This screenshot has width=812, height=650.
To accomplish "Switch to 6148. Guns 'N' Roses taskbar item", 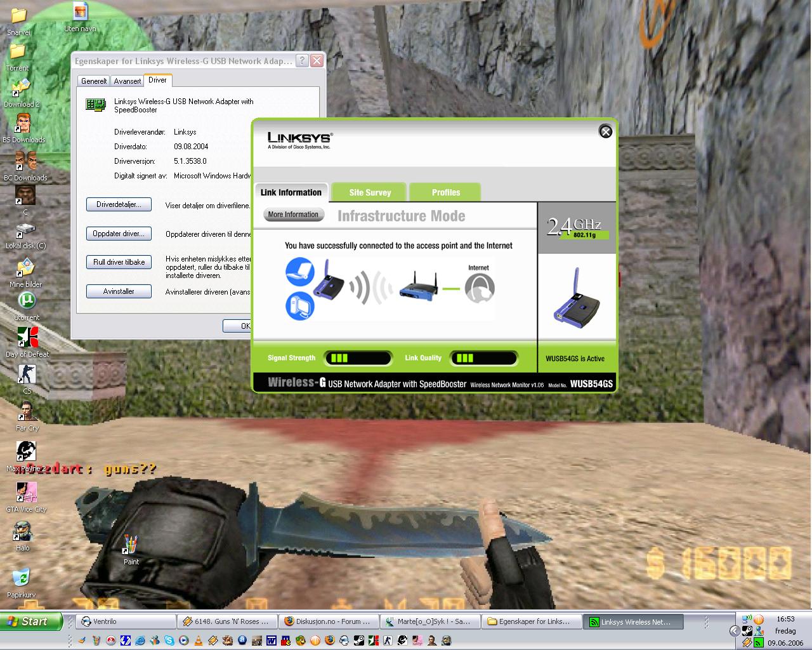I will point(227,622).
